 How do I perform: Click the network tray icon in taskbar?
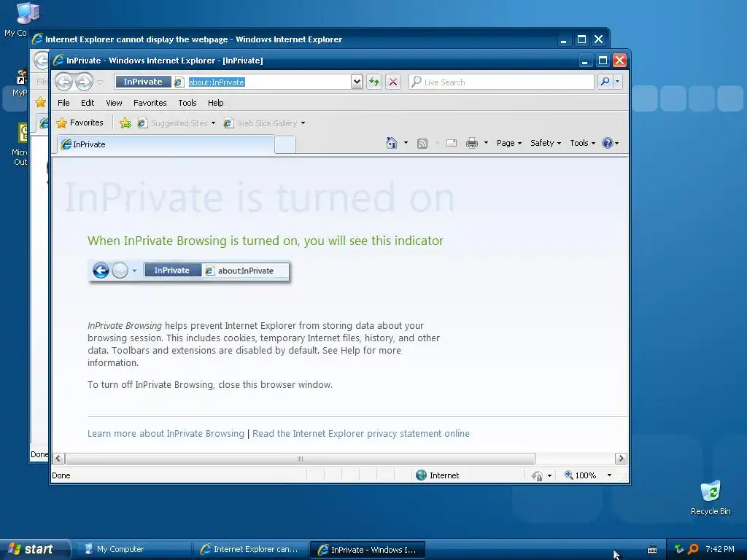[679, 549]
